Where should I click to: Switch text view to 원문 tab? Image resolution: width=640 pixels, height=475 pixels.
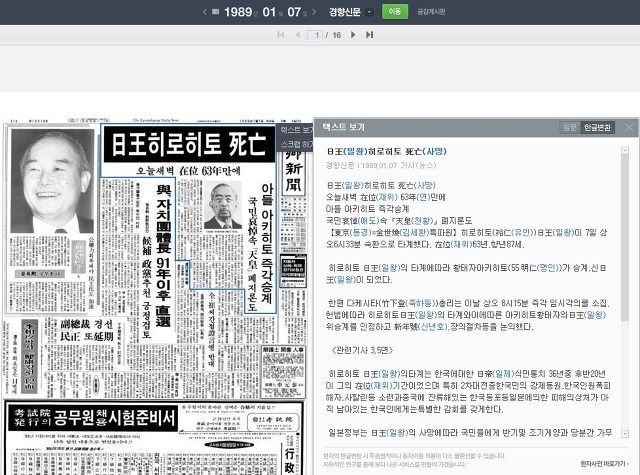tap(570, 127)
